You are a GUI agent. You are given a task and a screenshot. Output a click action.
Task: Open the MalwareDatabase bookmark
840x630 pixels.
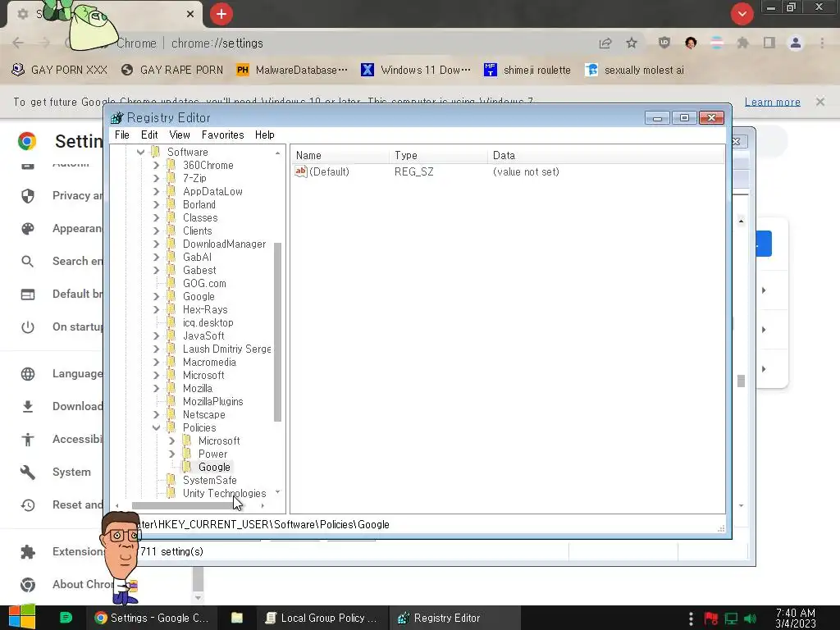pyautogui.click(x=293, y=70)
